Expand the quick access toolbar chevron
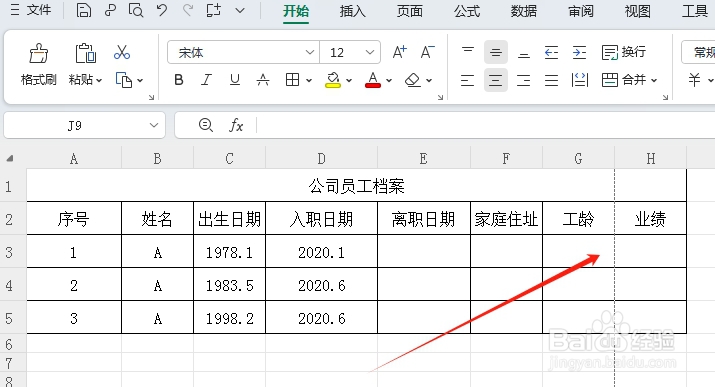 240,10
